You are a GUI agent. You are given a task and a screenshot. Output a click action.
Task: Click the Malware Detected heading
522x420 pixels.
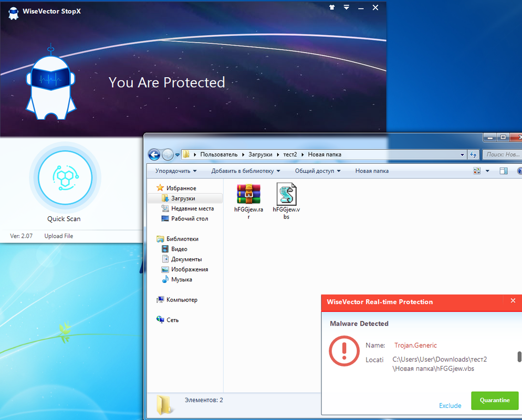tap(359, 323)
